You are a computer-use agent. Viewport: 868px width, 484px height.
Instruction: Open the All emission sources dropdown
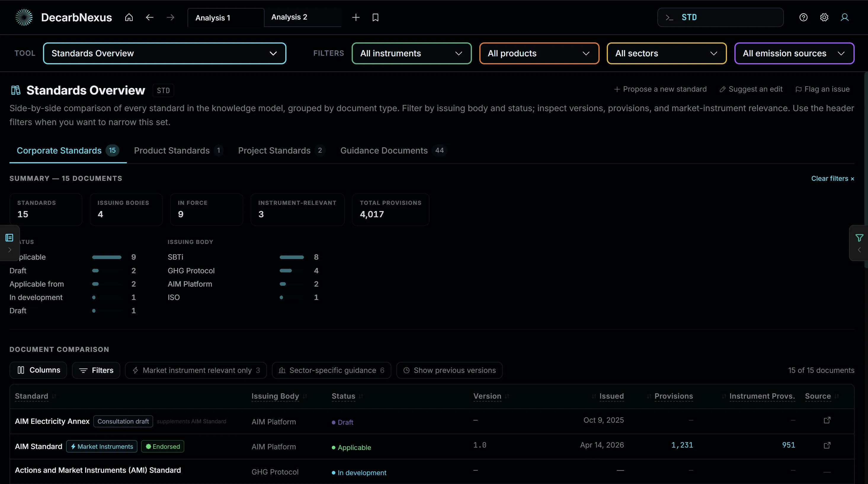794,53
